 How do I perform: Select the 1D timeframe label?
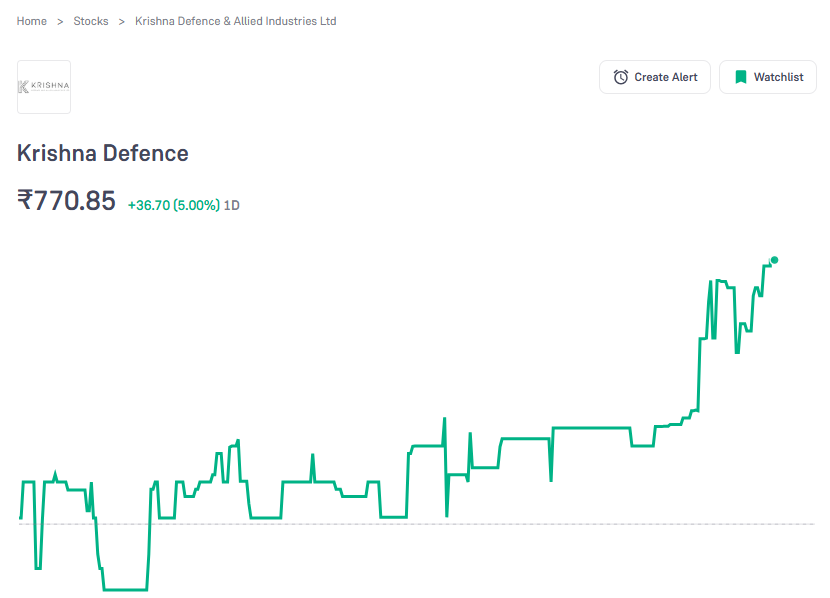tap(231, 204)
